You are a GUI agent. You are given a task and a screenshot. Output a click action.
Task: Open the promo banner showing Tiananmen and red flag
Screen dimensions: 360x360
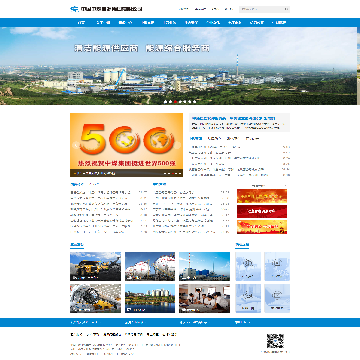point(262,227)
